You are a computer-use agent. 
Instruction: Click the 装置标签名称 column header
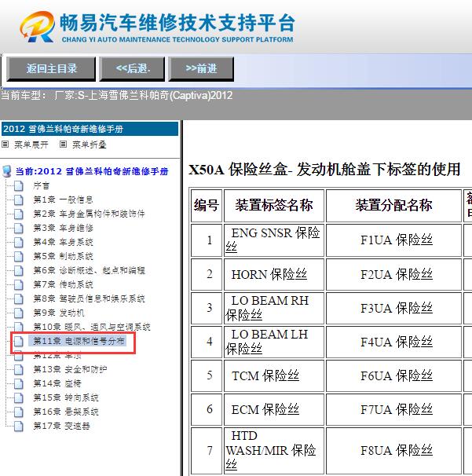click(274, 206)
